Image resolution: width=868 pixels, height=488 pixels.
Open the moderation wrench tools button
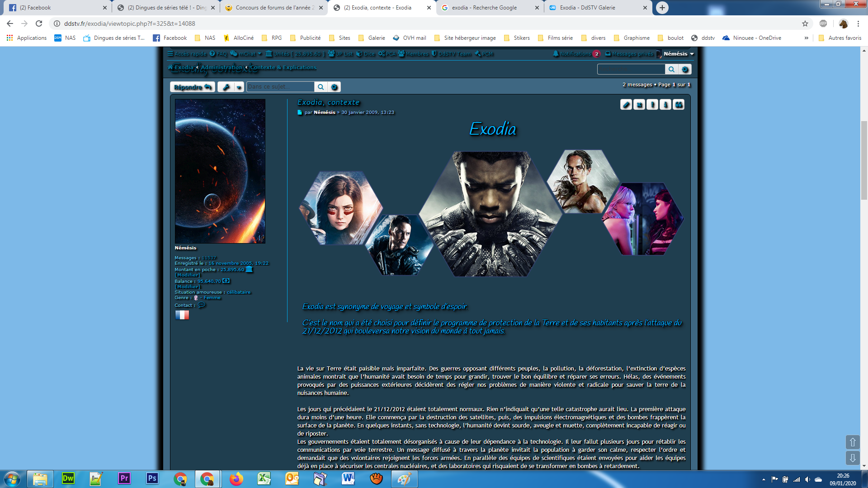point(226,87)
